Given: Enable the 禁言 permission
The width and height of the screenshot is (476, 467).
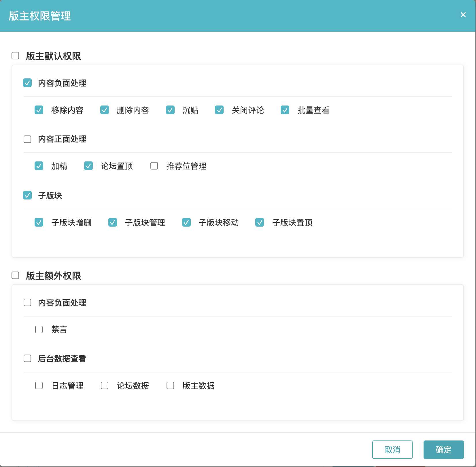Looking at the screenshot, I should (x=39, y=329).
